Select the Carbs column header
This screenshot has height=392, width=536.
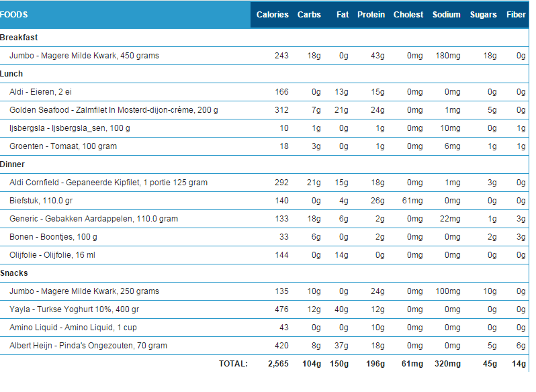(309, 15)
